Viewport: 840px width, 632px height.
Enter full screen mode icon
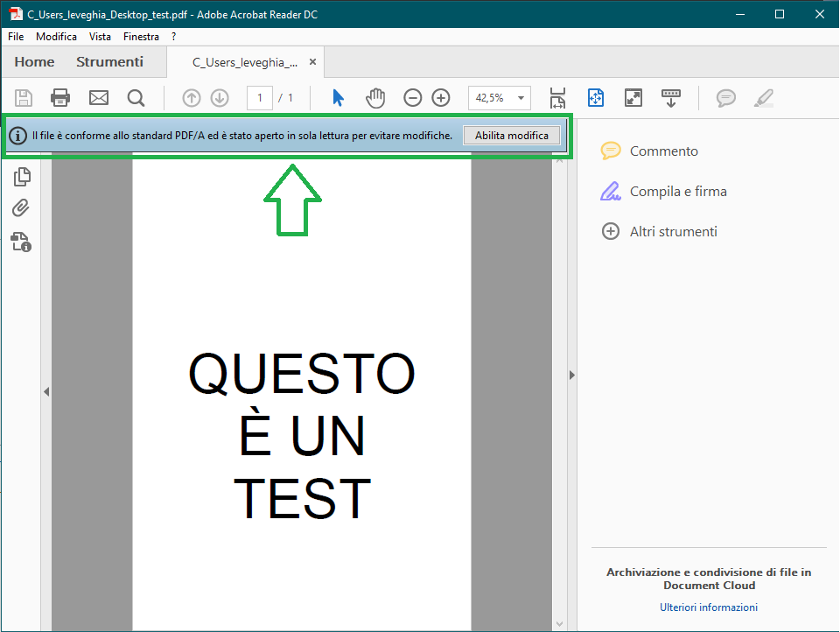coord(633,98)
